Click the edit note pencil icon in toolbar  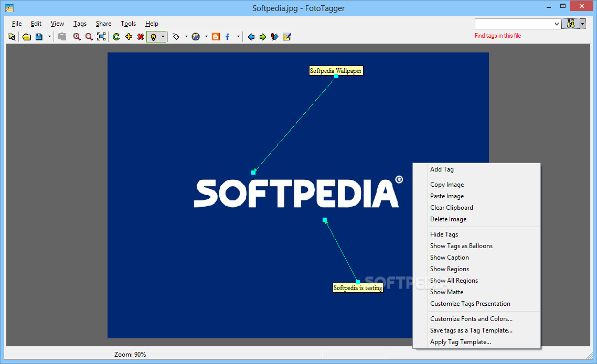click(x=287, y=37)
